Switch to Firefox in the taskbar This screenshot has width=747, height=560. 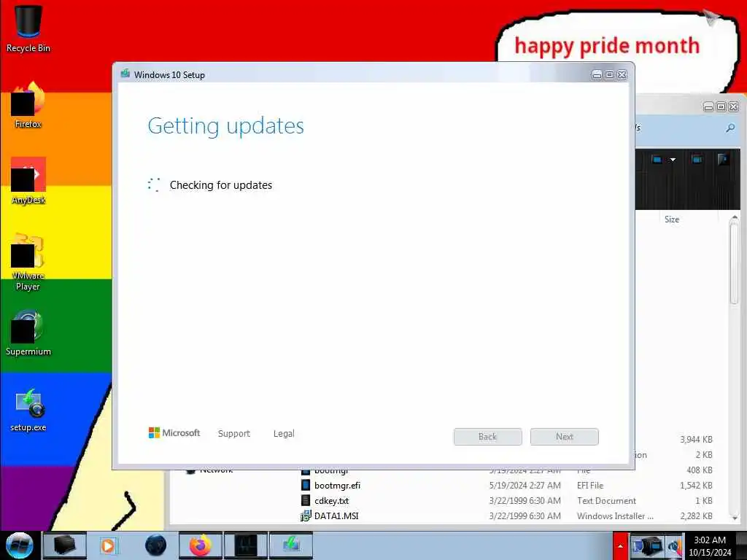click(x=201, y=545)
